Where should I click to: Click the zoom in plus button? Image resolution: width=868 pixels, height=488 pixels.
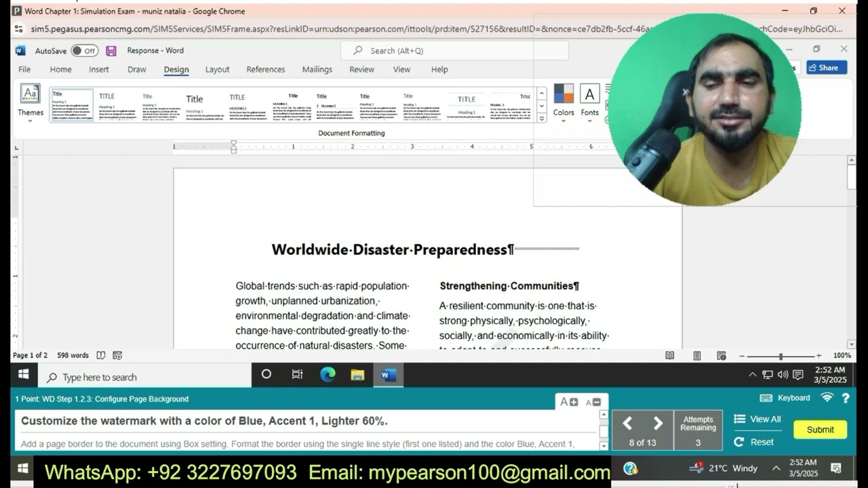point(818,355)
